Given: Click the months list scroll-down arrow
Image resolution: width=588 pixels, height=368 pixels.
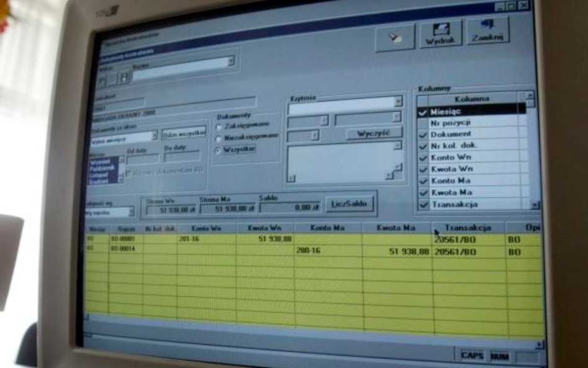Looking at the screenshot, I should pyautogui.click(x=121, y=180).
